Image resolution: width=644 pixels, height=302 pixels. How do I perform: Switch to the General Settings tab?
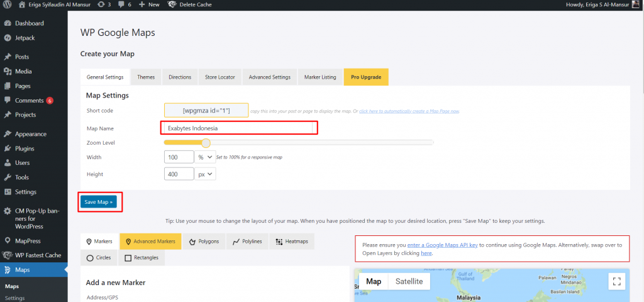click(105, 77)
